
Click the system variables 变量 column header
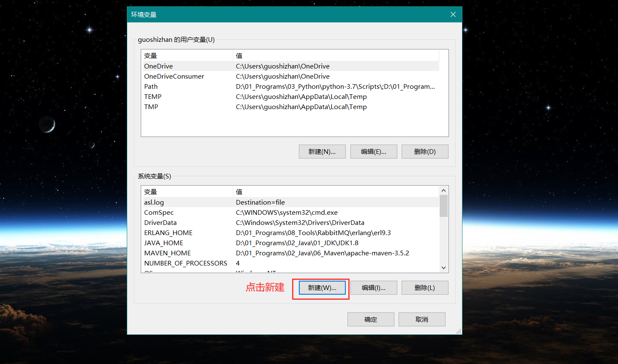[x=187, y=192]
